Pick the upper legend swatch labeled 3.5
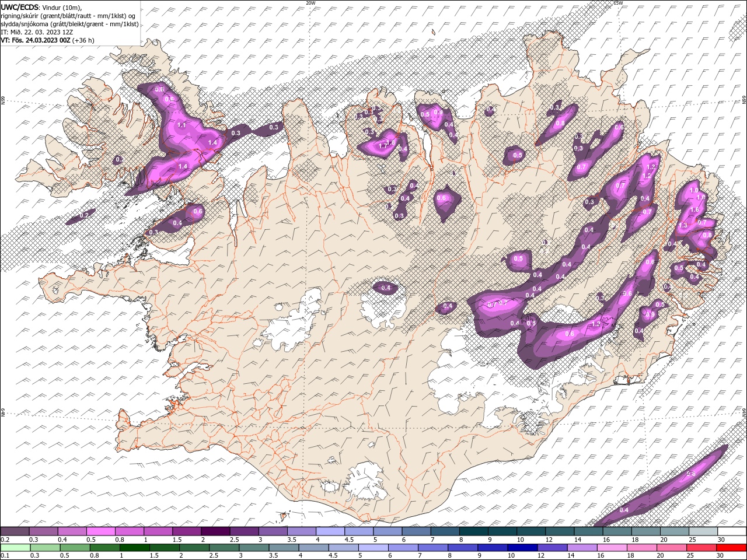The height and width of the screenshot is (560, 747). click(x=301, y=531)
